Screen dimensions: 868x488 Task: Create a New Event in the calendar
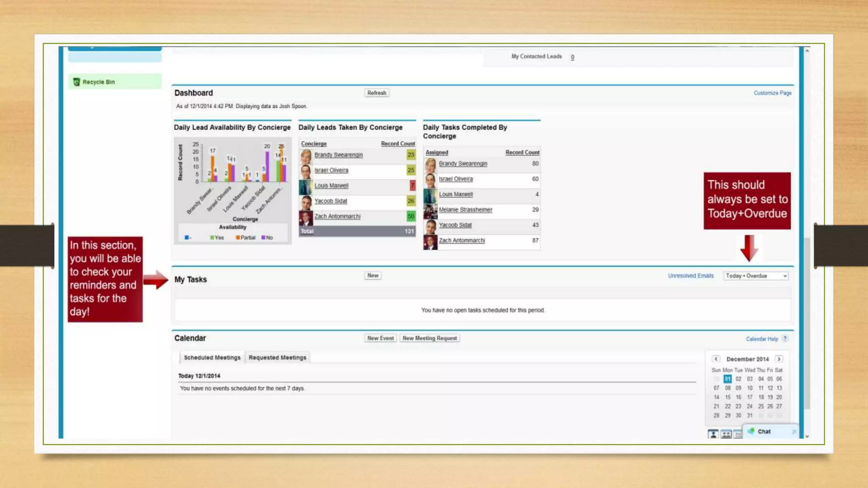tap(380, 338)
